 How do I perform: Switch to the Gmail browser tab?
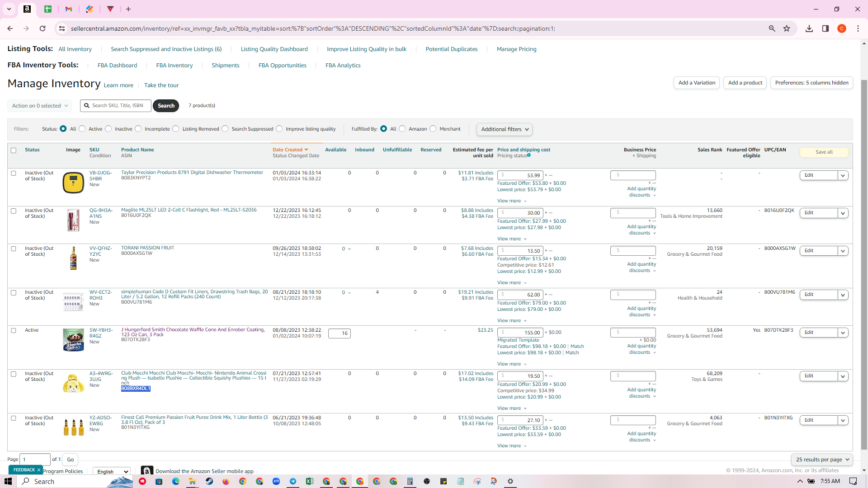coord(69,9)
